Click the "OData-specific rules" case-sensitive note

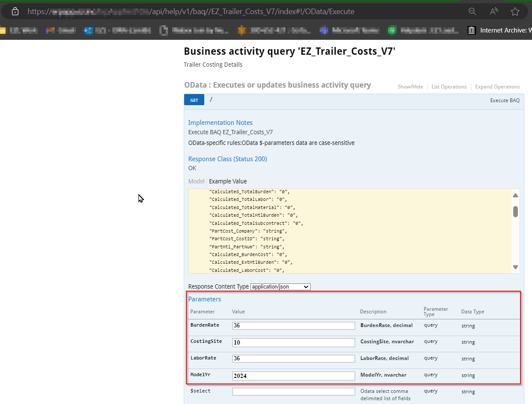[x=271, y=143]
